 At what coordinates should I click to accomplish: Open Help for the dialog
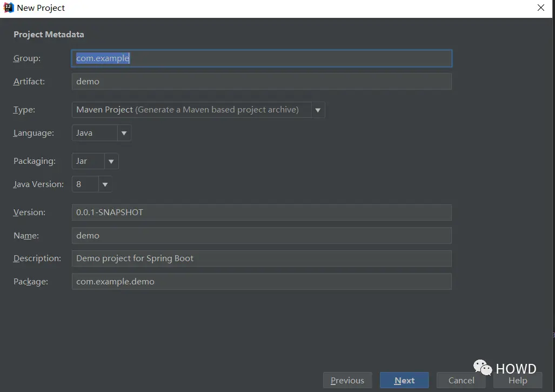tap(518, 380)
